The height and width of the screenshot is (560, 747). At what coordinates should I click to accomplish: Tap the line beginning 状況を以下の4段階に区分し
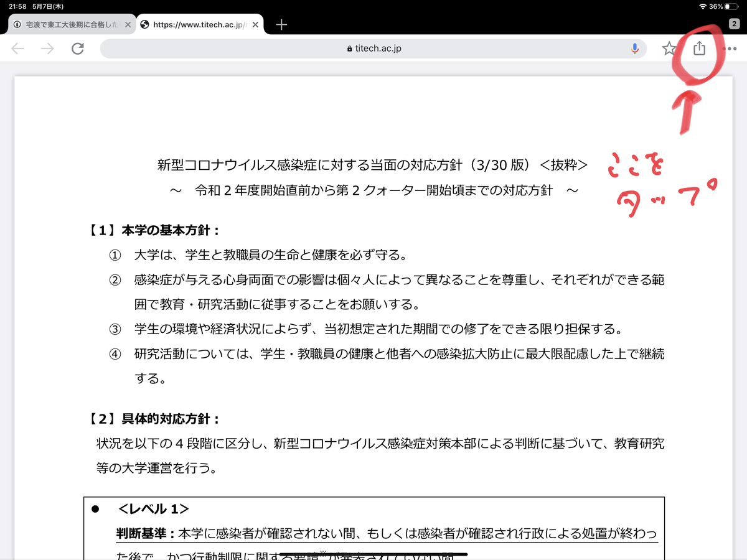click(380, 444)
